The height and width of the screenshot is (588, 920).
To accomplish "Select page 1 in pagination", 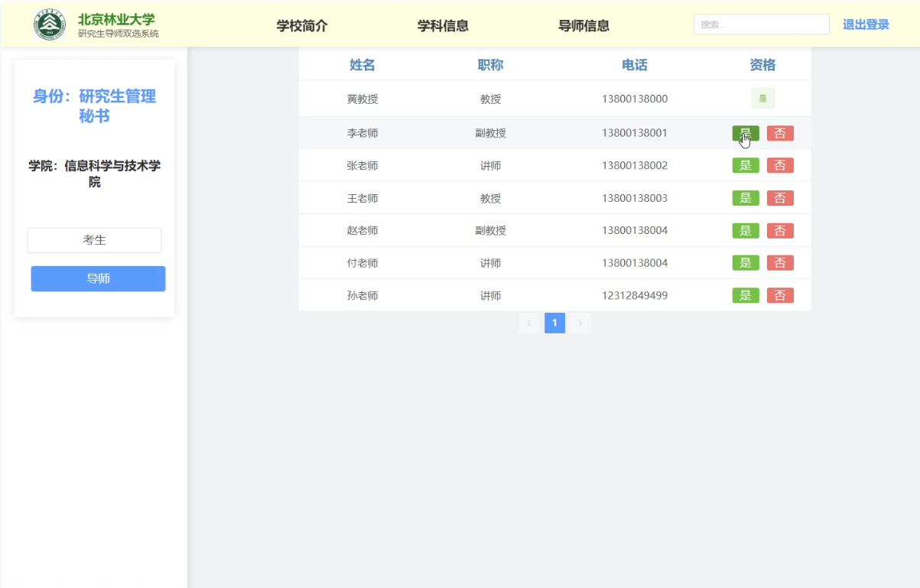I will click(554, 323).
